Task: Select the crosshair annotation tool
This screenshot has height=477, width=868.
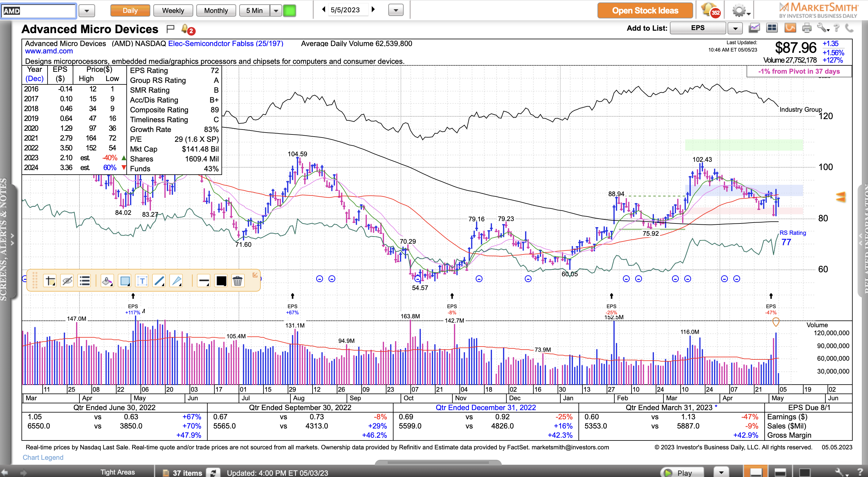Action: (x=50, y=281)
